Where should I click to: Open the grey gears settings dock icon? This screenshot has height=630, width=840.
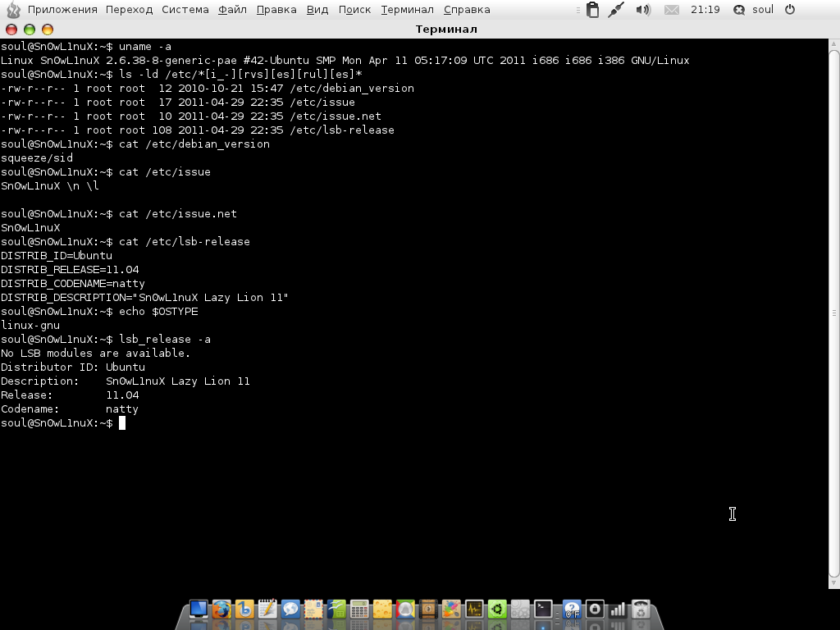[x=521, y=609]
